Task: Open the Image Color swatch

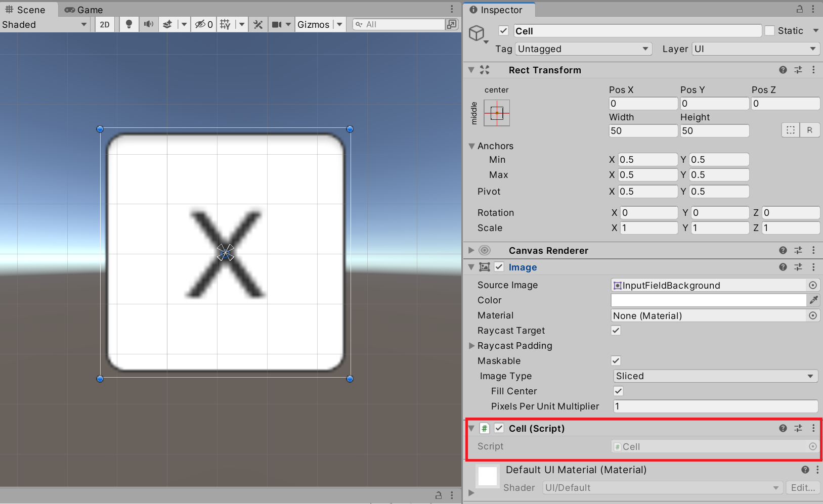Action: (708, 300)
